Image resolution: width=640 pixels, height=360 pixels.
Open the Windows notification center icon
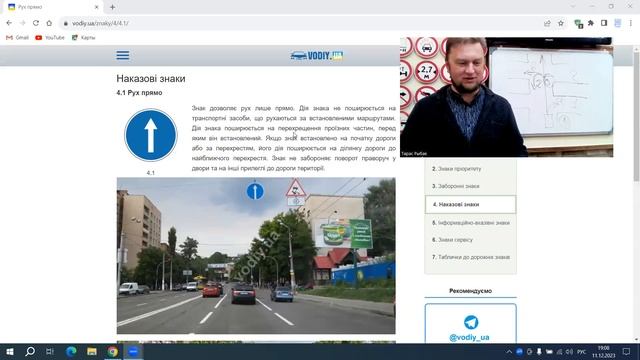coord(627,351)
